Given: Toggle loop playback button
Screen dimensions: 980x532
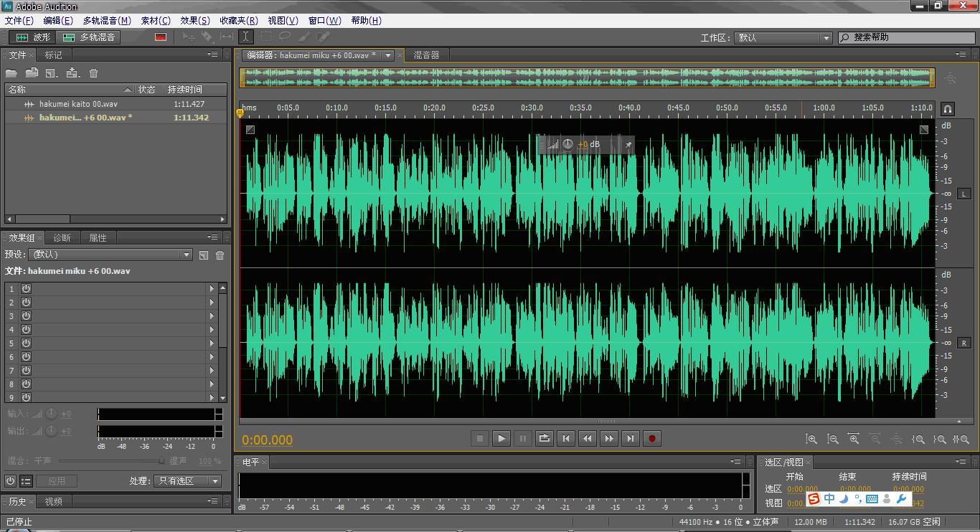Looking at the screenshot, I should coord(545,438).
